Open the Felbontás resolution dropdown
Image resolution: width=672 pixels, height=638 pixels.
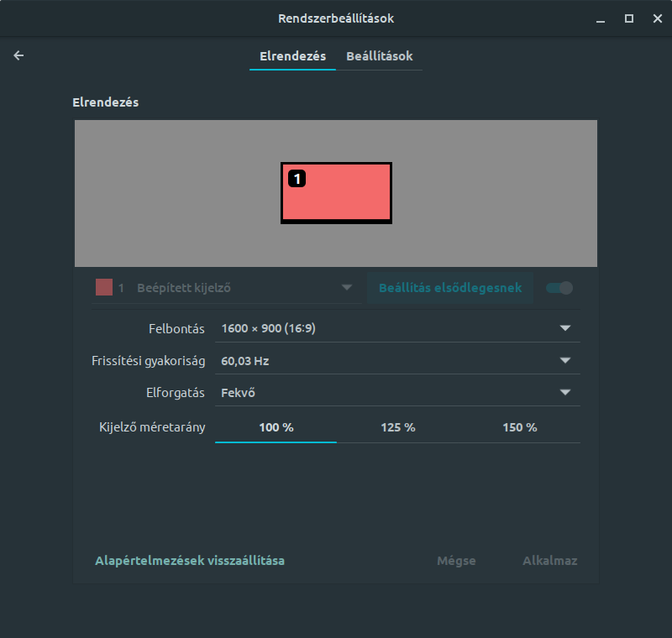tap(397, 328)
